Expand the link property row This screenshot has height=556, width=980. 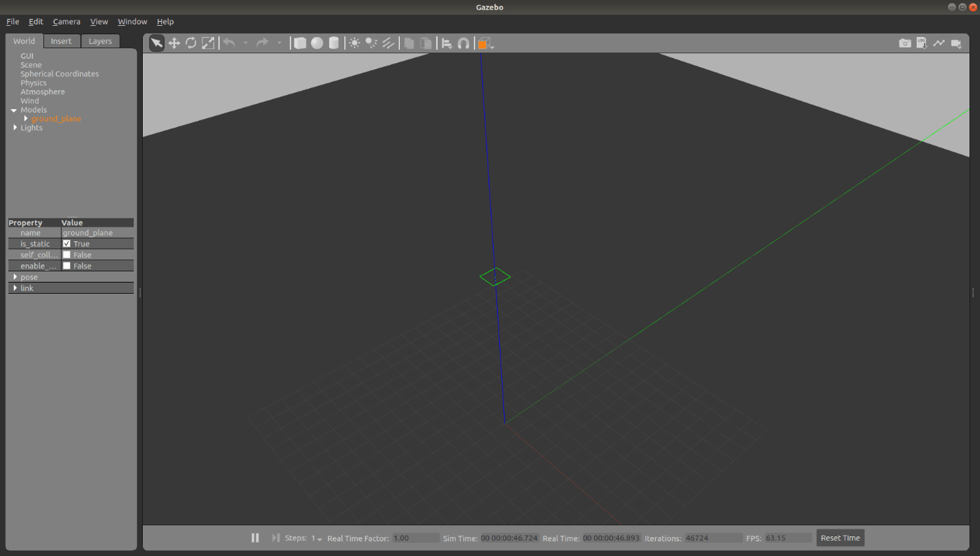(15, 288)
